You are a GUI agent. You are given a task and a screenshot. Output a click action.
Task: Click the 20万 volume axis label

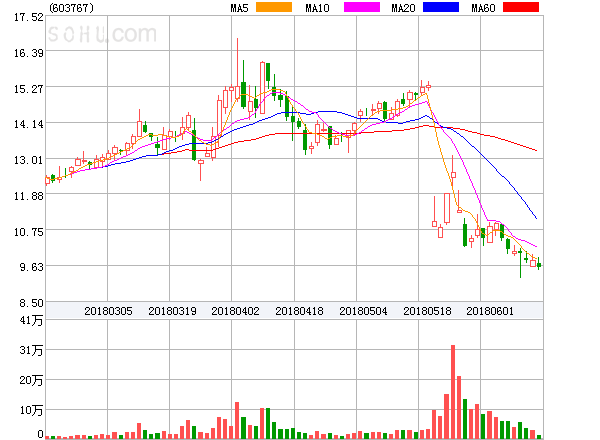tap(31, 380)
